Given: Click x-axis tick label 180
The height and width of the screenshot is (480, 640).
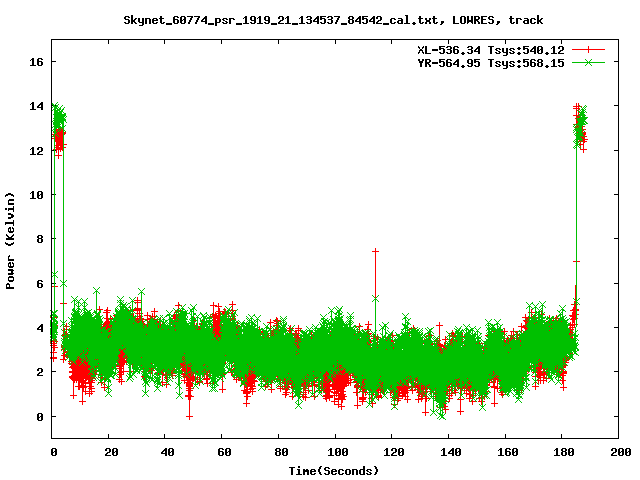Looking at the screenshot, I should 564,452.
